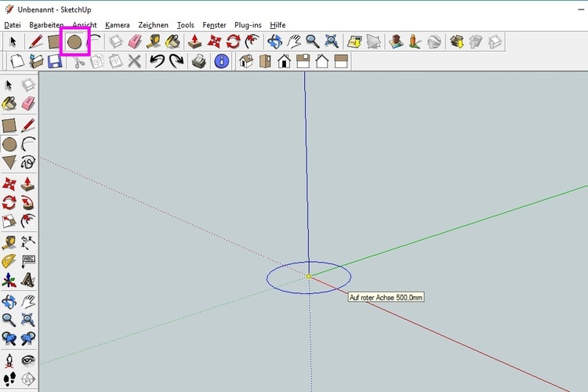Click the Undo arrow icon

pos(157,61)
